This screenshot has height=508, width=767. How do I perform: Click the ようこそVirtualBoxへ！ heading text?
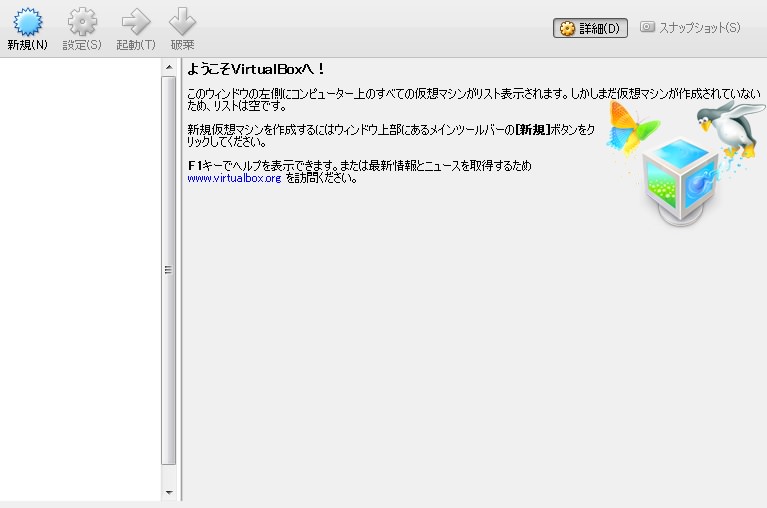[x=255, y=69]
